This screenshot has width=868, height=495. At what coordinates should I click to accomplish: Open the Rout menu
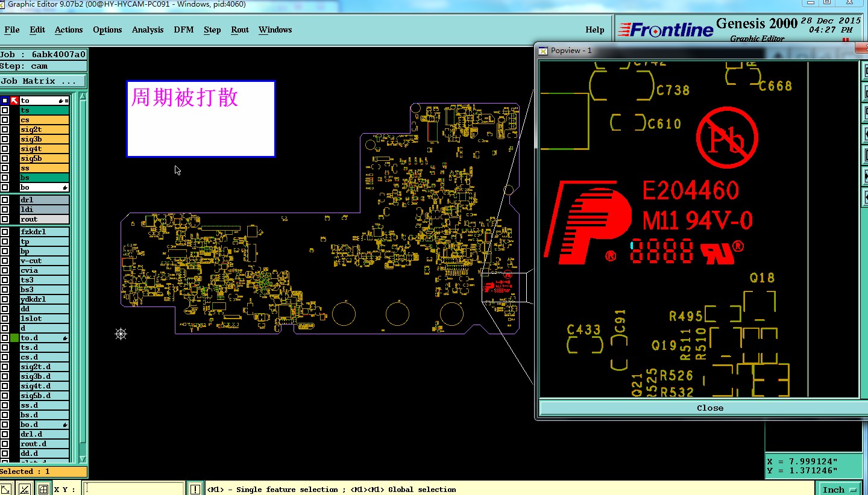coord(240,30)
